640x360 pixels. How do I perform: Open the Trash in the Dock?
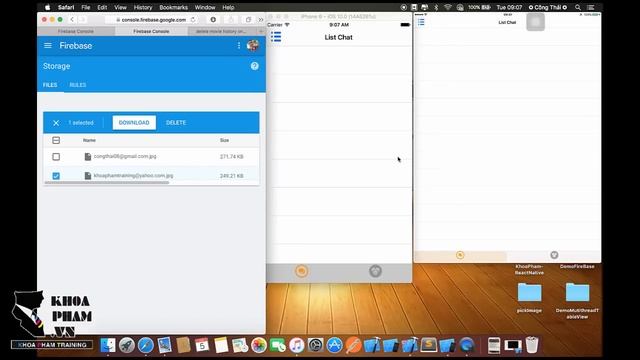click(x=532, y=345)
